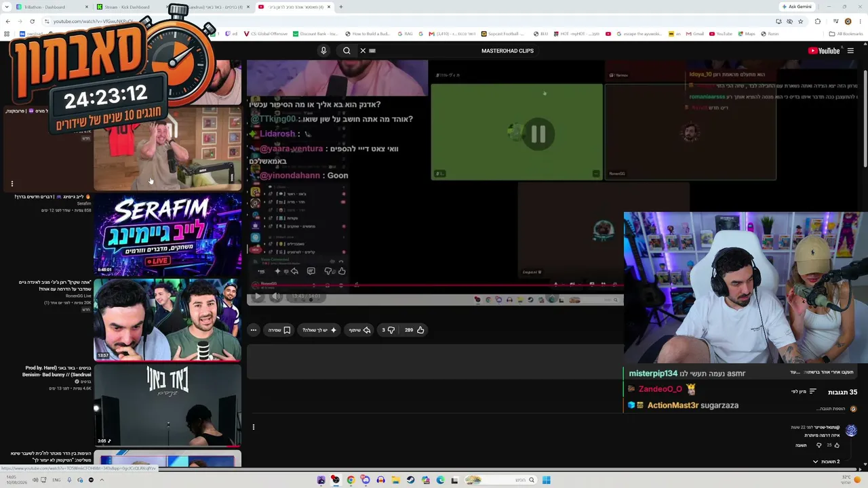868x488 pixels.
Task: Click the Ask Gemini button
Action: [x=797, y=7]
